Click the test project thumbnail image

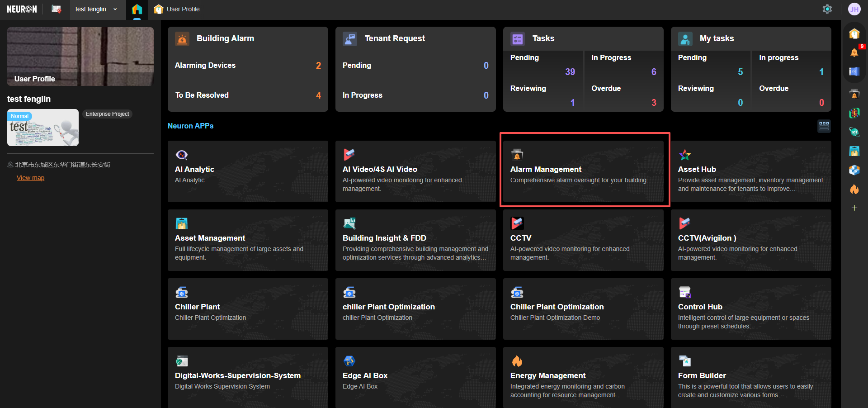43,128
